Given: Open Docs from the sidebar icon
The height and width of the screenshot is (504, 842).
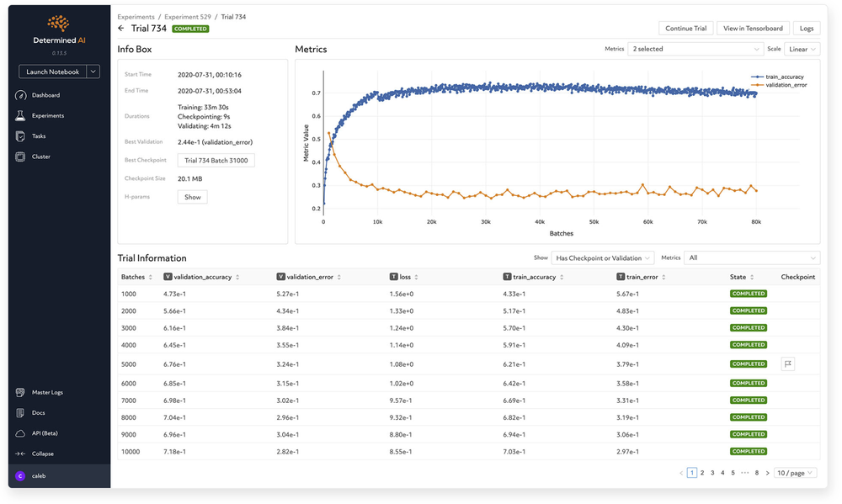Looking at the screenshot, I should [21, 413].
